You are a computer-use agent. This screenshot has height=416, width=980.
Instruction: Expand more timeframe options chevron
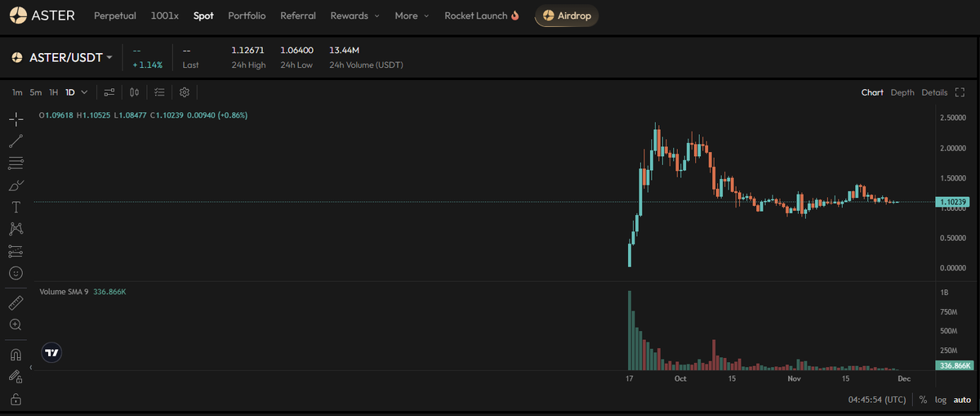point(85,92)
